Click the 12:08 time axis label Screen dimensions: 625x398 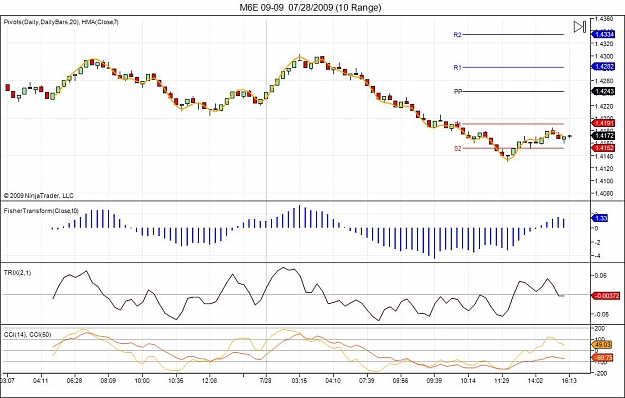pyautogui.click(x=209, y=380)
